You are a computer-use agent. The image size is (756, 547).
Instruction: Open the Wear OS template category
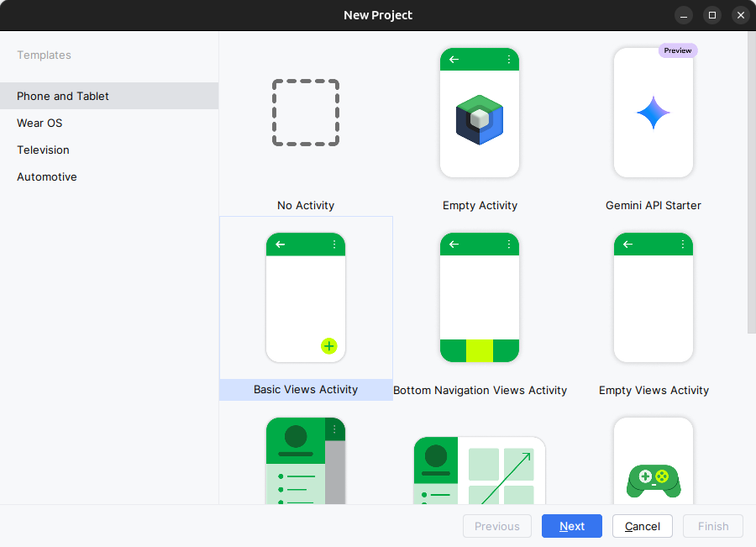tap(39, 123)
